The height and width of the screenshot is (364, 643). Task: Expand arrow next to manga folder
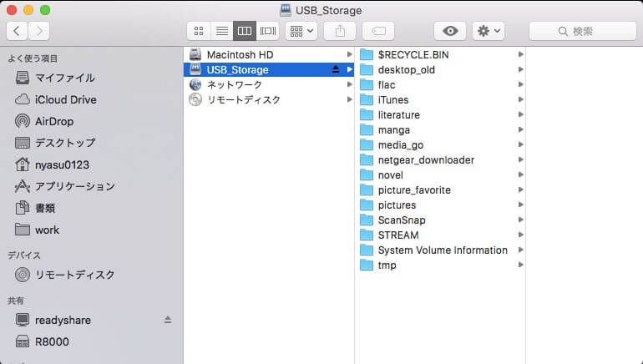[x=520, y=129]
